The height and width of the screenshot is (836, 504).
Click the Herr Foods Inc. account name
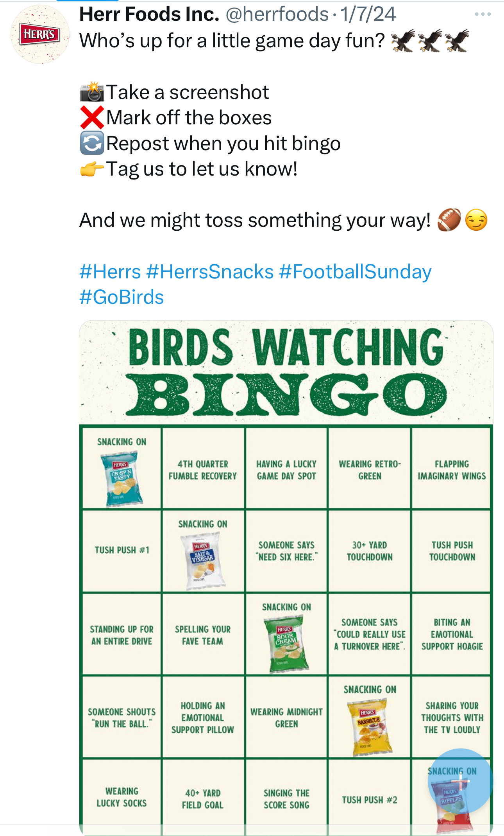(x=149, y=14)
